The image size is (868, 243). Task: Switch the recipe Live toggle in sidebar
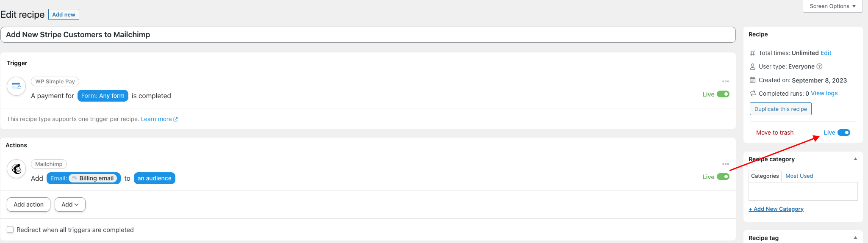pyautogui.click(x=843, y=133)
